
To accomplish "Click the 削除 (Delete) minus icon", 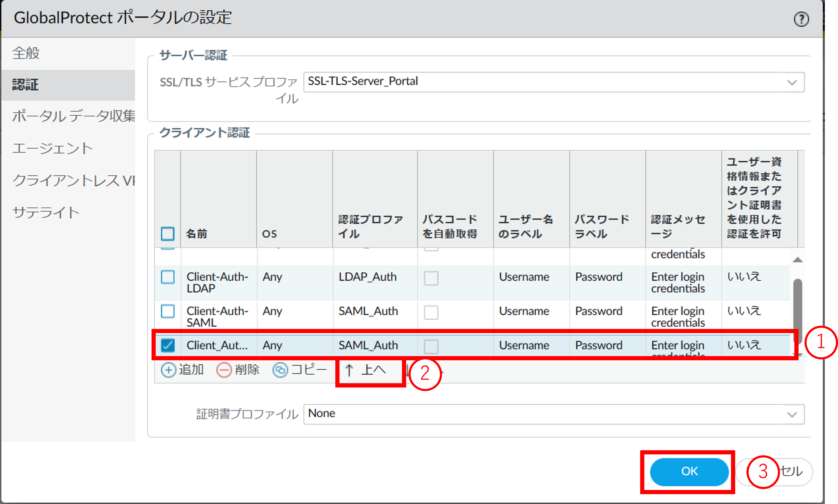I will click(224, 370).
